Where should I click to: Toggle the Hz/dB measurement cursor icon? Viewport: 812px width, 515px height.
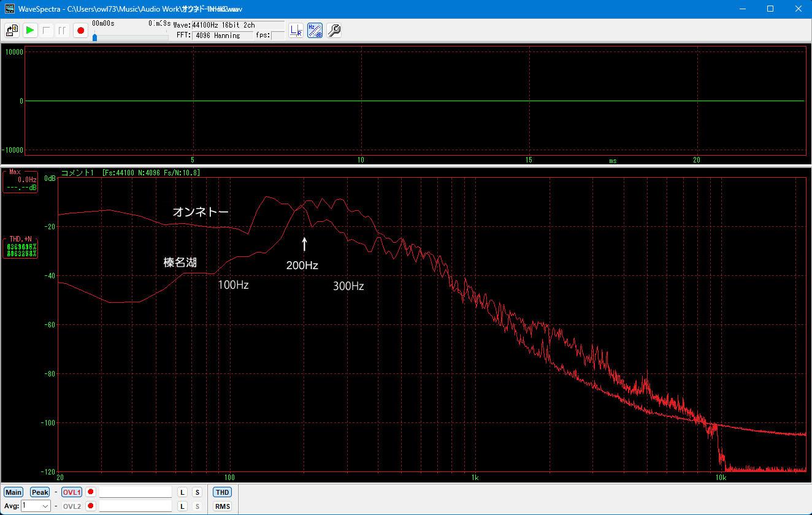point(315,30)
